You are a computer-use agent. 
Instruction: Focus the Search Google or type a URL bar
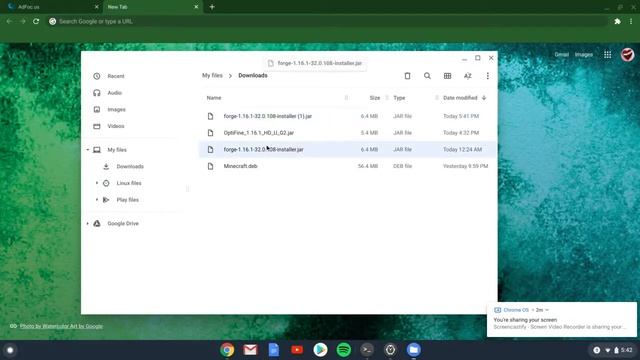[x=327, y=21]
